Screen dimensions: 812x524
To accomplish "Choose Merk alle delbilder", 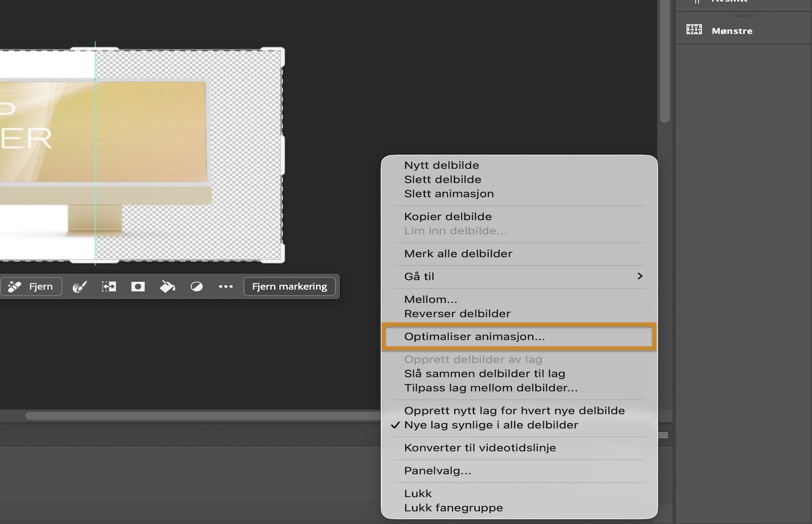I will pos(458,254).
